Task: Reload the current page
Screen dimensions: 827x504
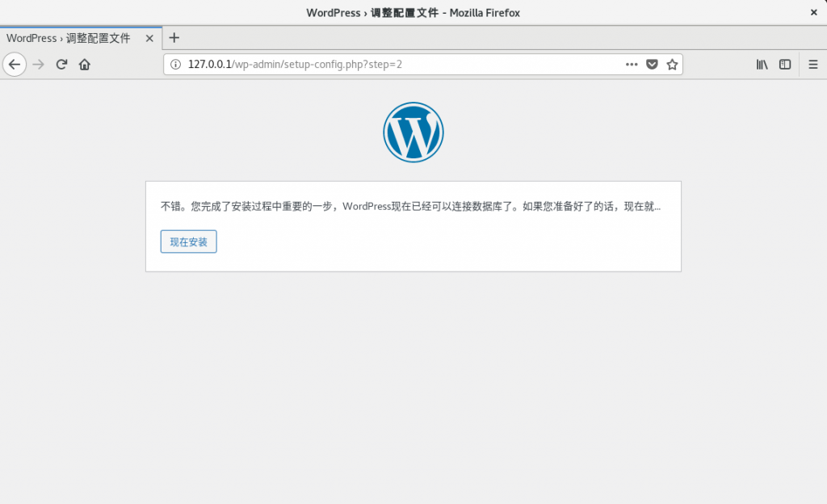Action: [x=61, y=65]
